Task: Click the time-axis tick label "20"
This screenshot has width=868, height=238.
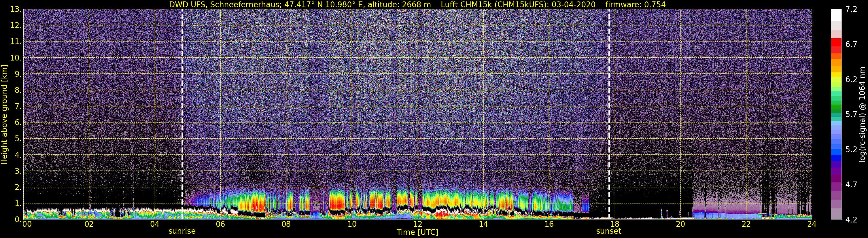Action: [680, 224]
